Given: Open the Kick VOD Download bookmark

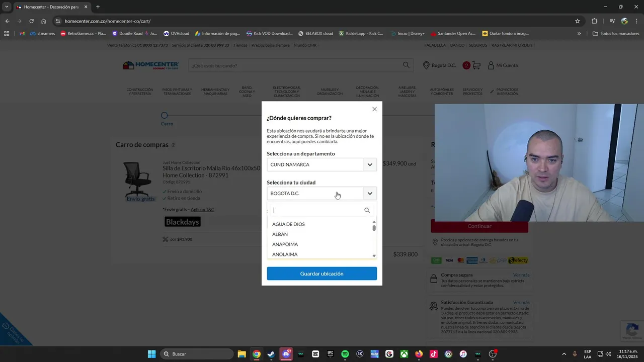Looking at the screenshot, I should click(x=270, y=34).
